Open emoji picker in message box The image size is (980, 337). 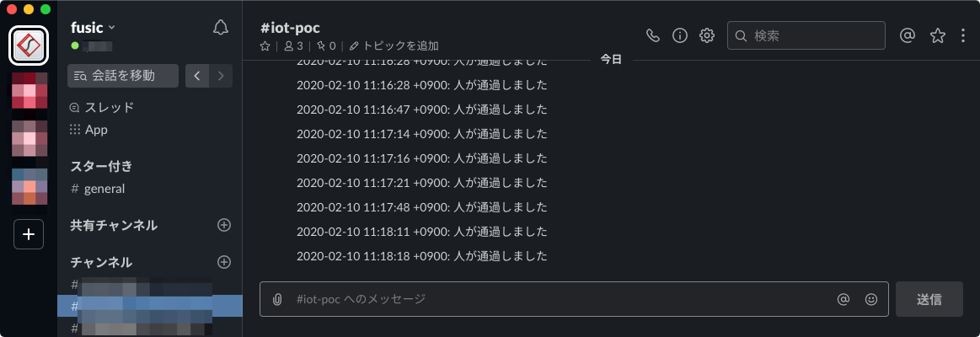(x=871, y=299)
